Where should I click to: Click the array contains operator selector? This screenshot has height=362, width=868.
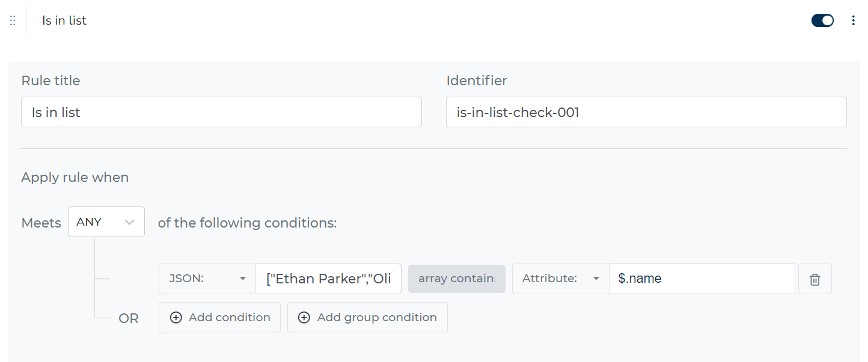click(x=457, y=279)
